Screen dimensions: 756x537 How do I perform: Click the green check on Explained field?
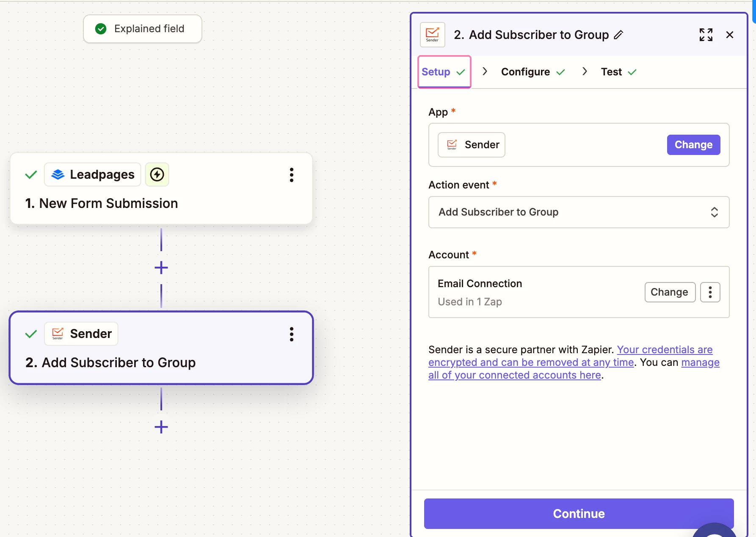click(101, 29)
